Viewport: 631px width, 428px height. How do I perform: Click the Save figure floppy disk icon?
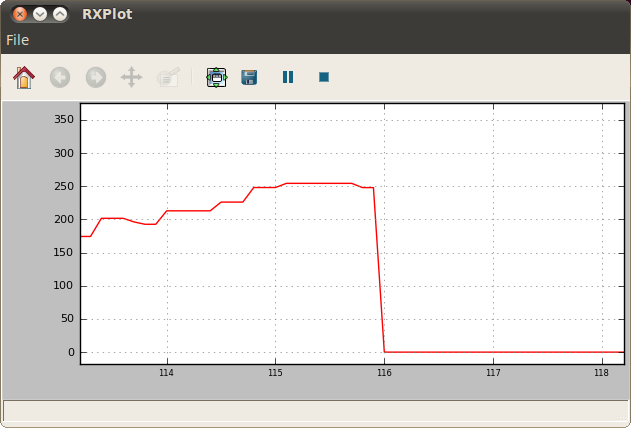click(249, 77)
